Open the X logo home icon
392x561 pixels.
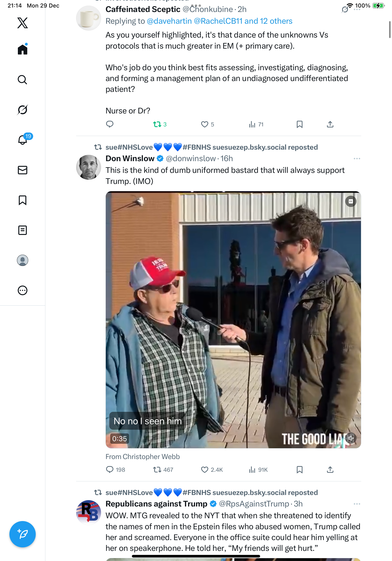(23, 23)
